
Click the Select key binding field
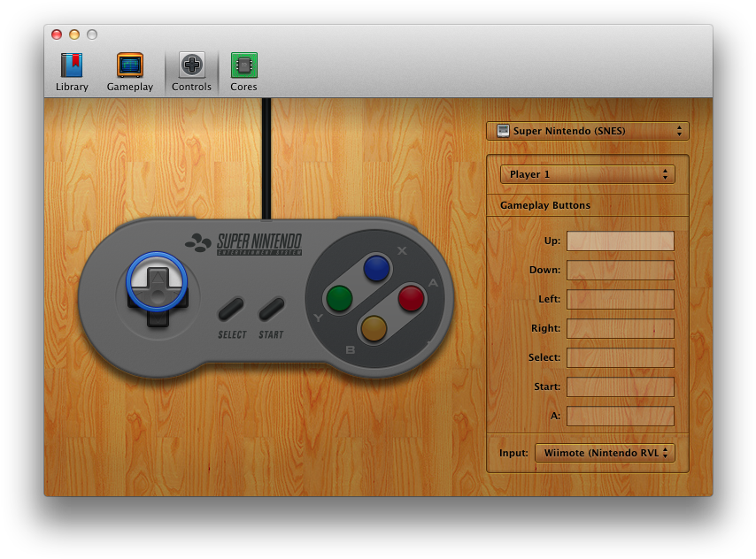click(621, 357)
